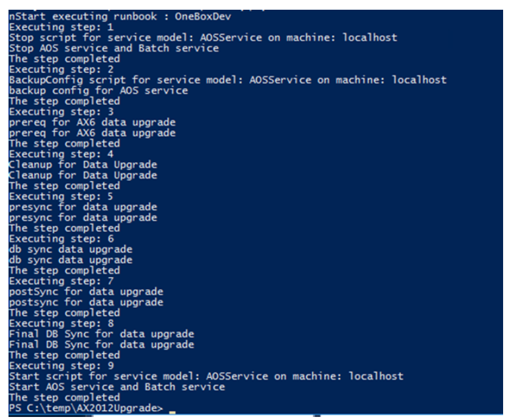Click 'backup config for AOS service' text
The width and height of the screenshot is (511, 420).
coord(98,91)
